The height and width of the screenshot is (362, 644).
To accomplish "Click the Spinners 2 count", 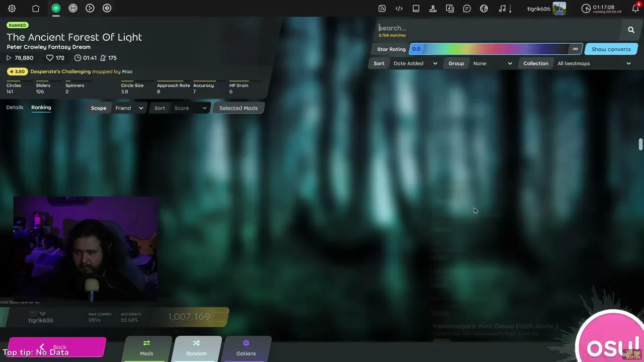I will click(74, 88).
